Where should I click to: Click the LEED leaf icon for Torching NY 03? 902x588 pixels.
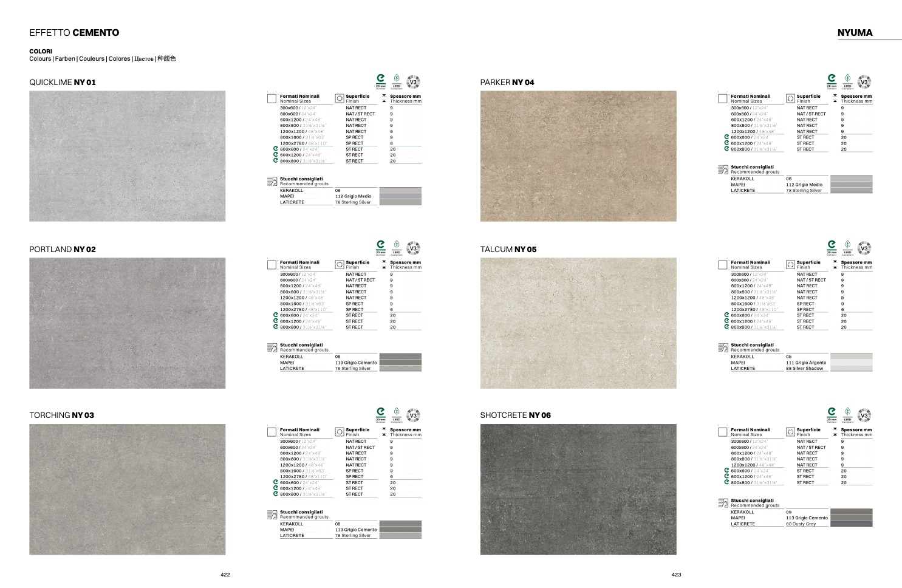[x=397, y=413]
